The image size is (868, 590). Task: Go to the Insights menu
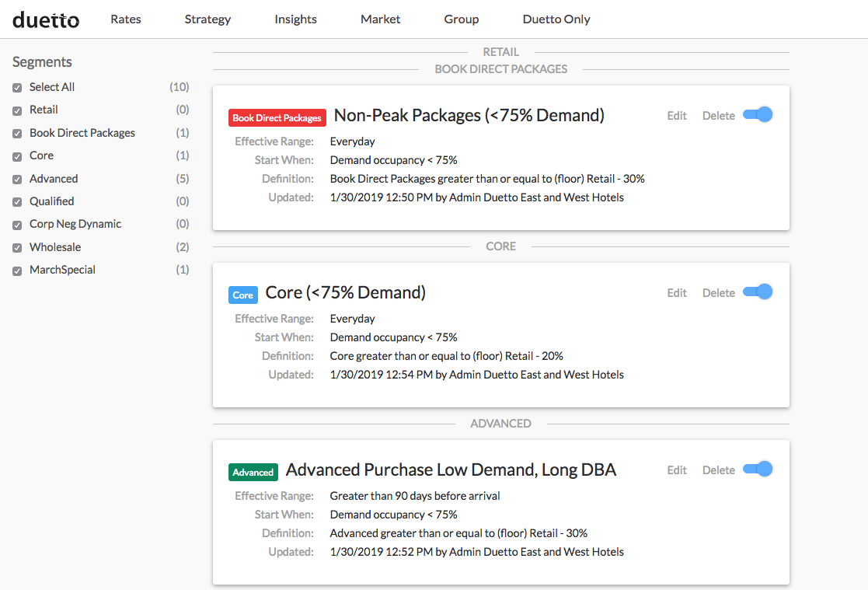(295, 19)
